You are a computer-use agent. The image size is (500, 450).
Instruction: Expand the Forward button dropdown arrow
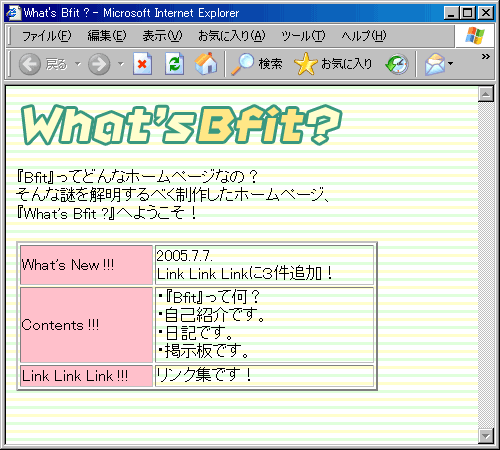(x=121, y=63)
